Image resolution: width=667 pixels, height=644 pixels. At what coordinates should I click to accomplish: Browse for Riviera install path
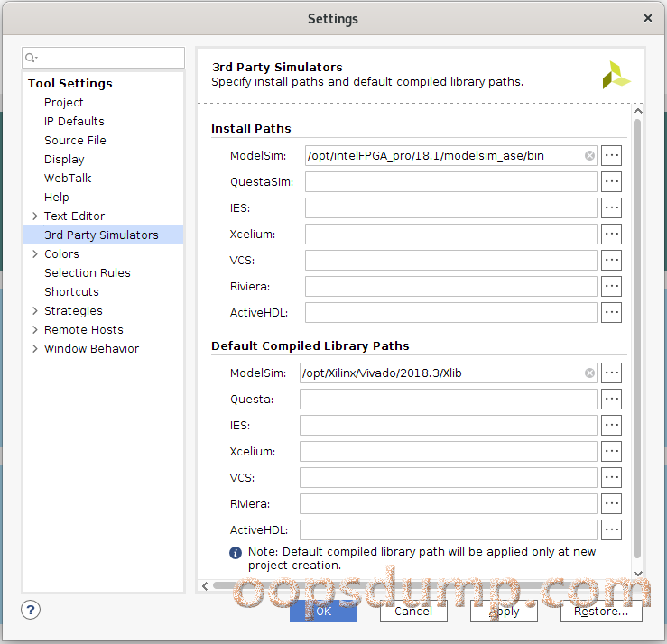click(x=611, y=286)
